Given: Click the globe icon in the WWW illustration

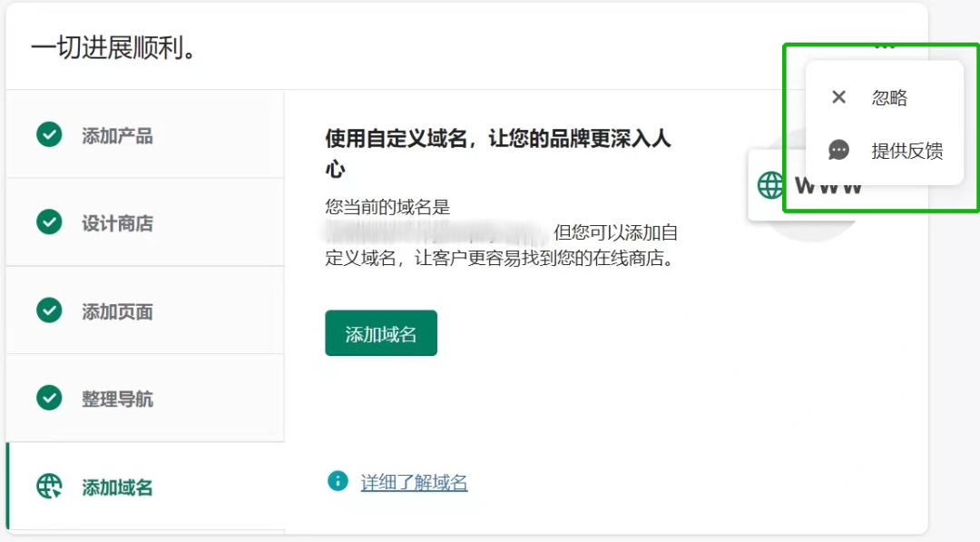Looking at the screenshot, I should tap(771, 185).
